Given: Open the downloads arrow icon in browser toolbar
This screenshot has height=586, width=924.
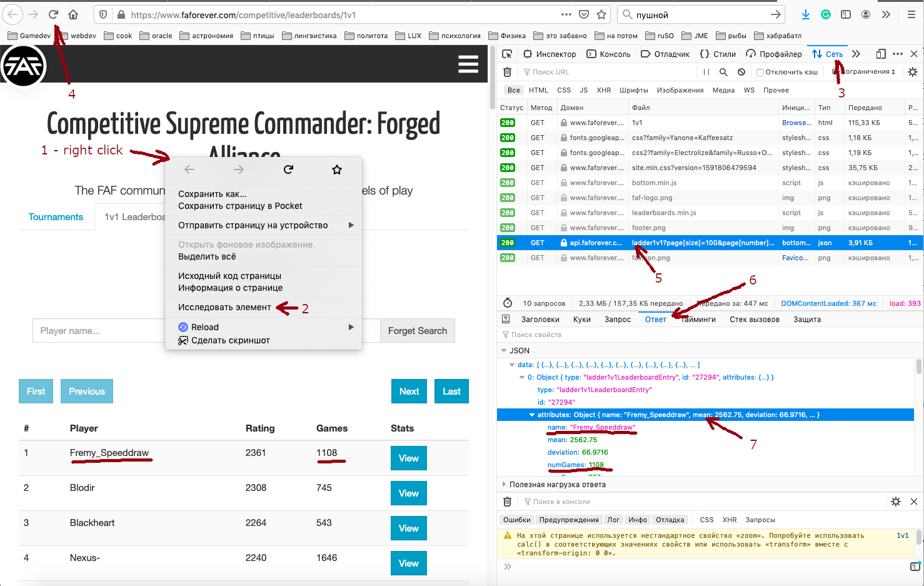Looking at the screenshot, I should [x=806, y=14].
